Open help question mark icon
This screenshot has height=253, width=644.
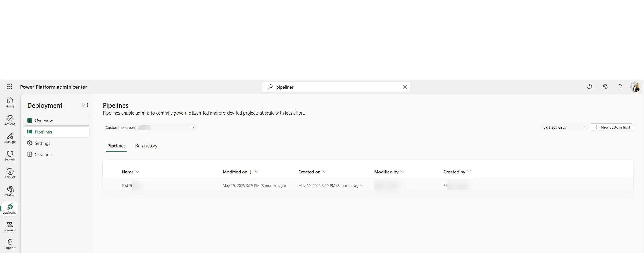[620, 87]
